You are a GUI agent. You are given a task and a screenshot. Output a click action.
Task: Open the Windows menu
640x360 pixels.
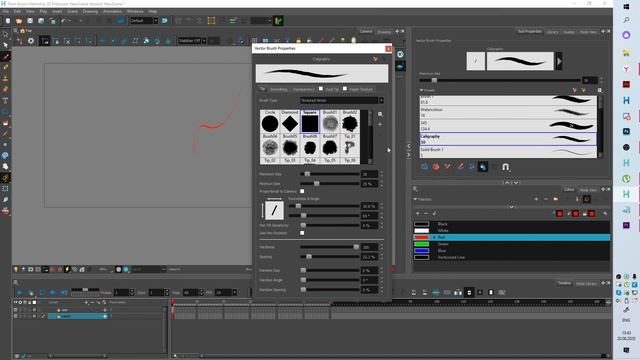coord(135,11)
